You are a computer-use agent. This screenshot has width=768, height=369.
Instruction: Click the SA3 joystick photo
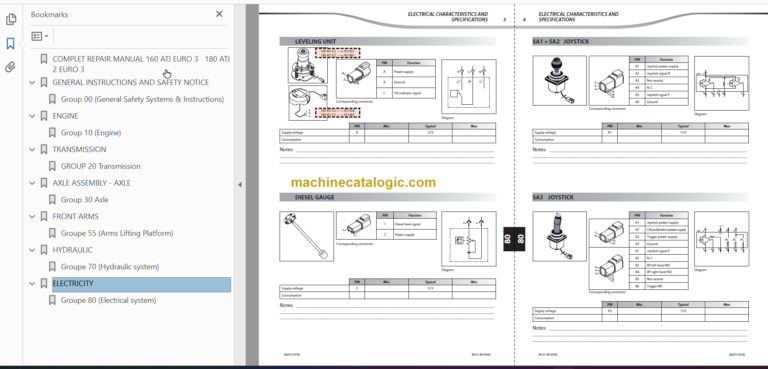559,237
